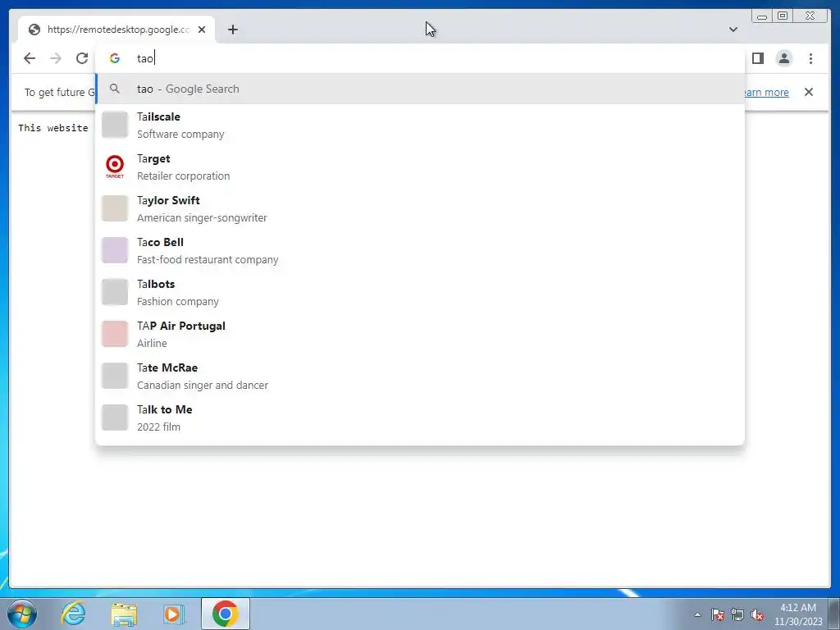Click the muted volume tray icon
840x630 pixels.
757,614
